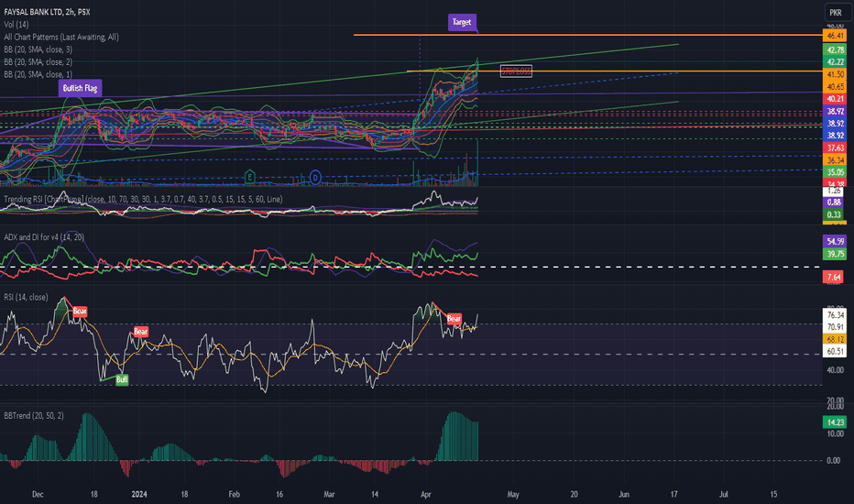Click the Mar date on time axis
The width and height of the screenshot is (854, 504).
[329, 495]
